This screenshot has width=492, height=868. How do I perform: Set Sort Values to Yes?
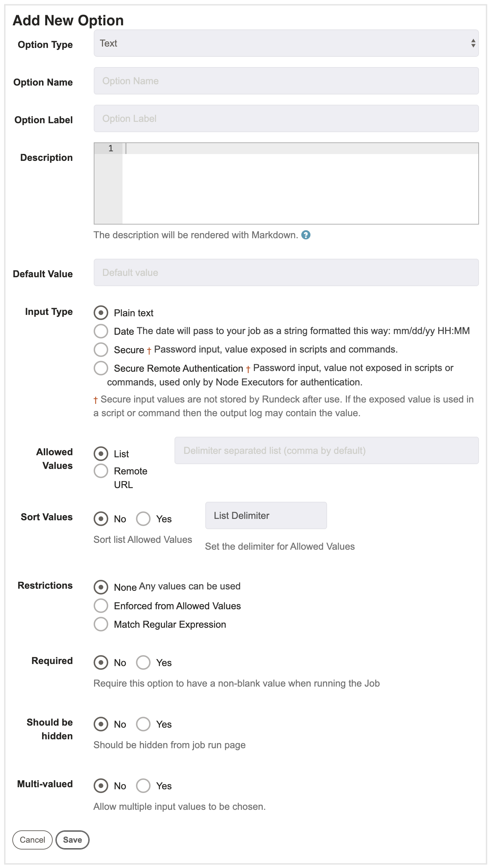(x=143, y=519)
